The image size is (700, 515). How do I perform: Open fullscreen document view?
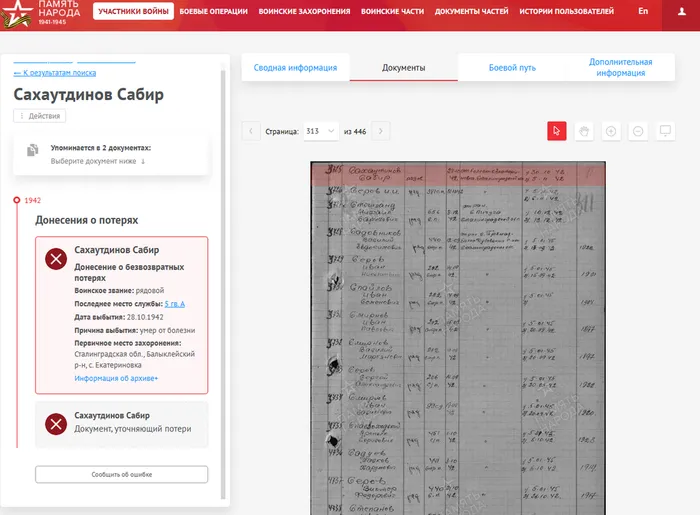[665, 131]
